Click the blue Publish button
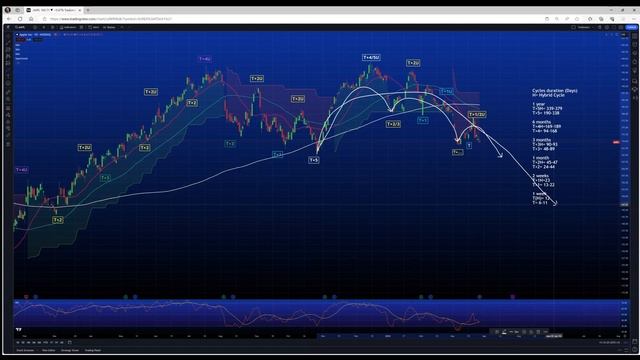640x360 pixels. [631, 27]
